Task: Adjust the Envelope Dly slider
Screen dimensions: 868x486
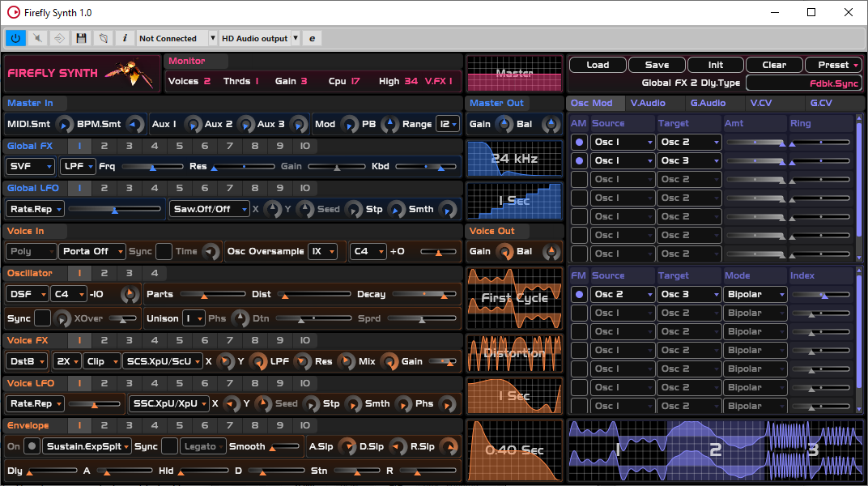Action: pyautogui.click(x=52, y=471)
